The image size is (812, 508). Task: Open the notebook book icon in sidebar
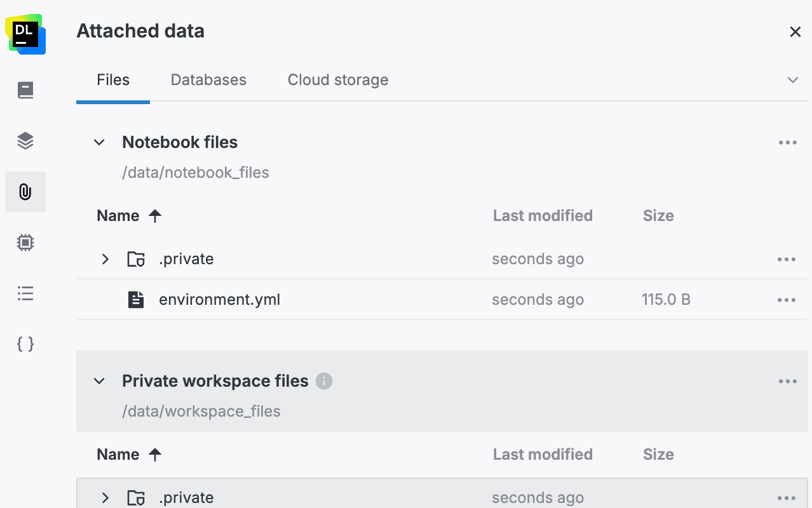point(25,90)
